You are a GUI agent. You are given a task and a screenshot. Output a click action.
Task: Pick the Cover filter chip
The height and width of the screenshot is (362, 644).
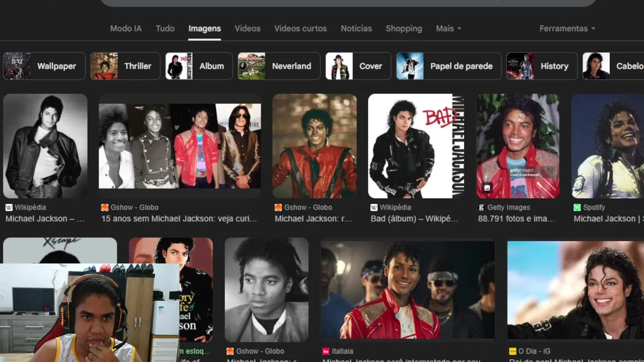coord(358,66)
